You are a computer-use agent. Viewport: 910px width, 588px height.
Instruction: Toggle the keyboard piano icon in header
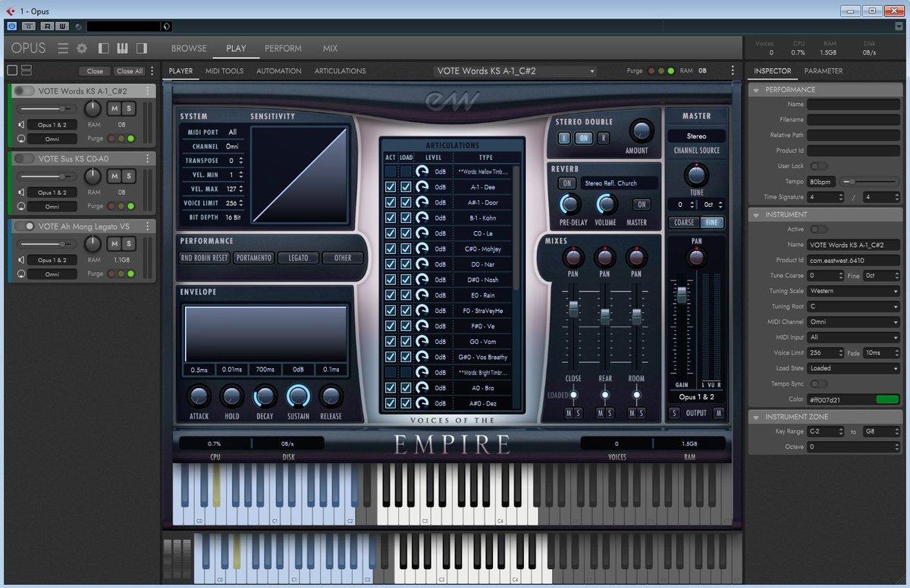[122, 48]
